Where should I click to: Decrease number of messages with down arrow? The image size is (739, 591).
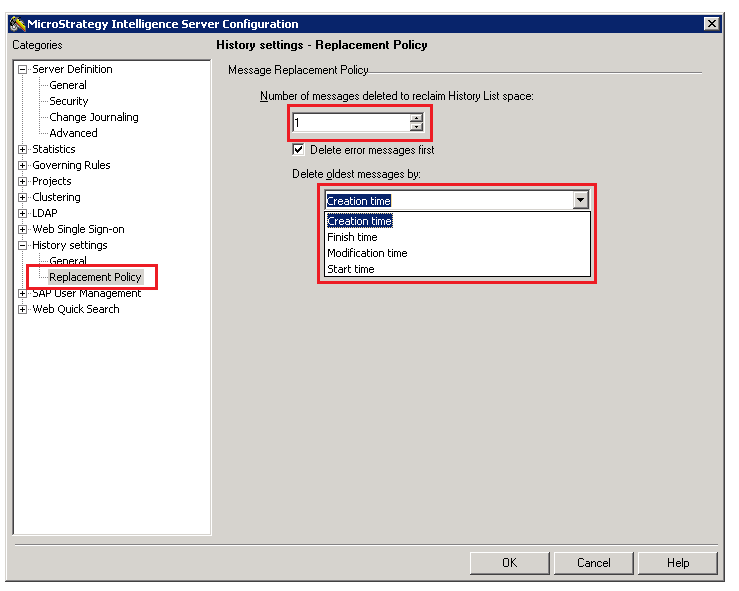tap(416, 128)
